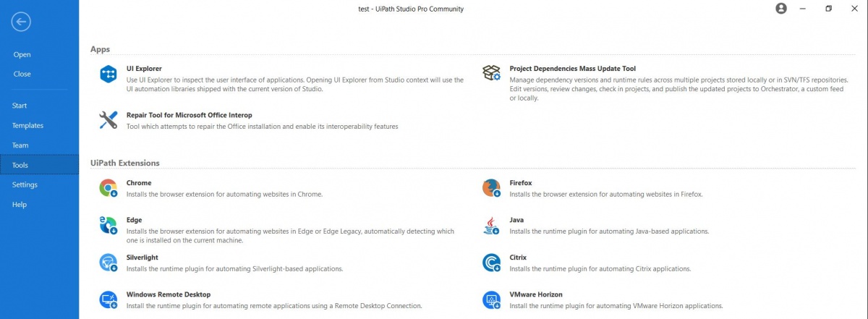The height and width of the screenshot is (319, 868).
Task: Click the Edge extension icon
Action: [109, 225]
